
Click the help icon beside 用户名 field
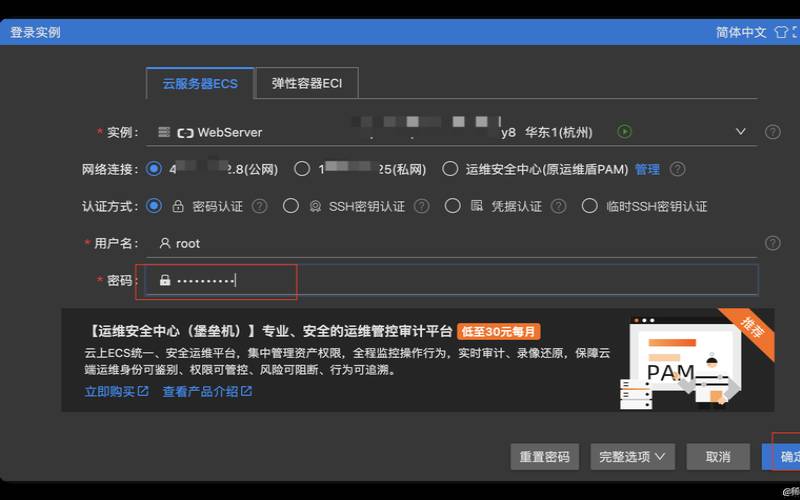(772, 243)
